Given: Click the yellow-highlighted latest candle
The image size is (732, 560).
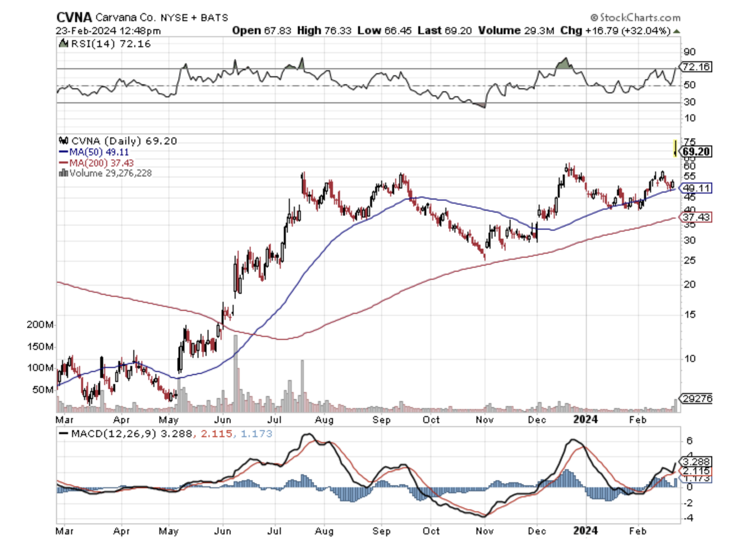Looking at the screenshot, I should [675, 147].
